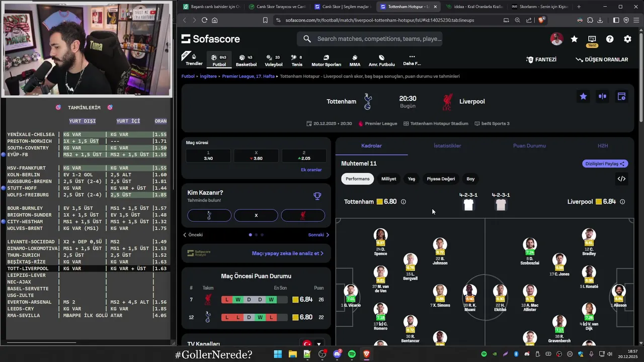Expand TV Kanalları country dropdown
Viewport: 644px width, 362px height.
pyautogui.click(x=312, y=344)
